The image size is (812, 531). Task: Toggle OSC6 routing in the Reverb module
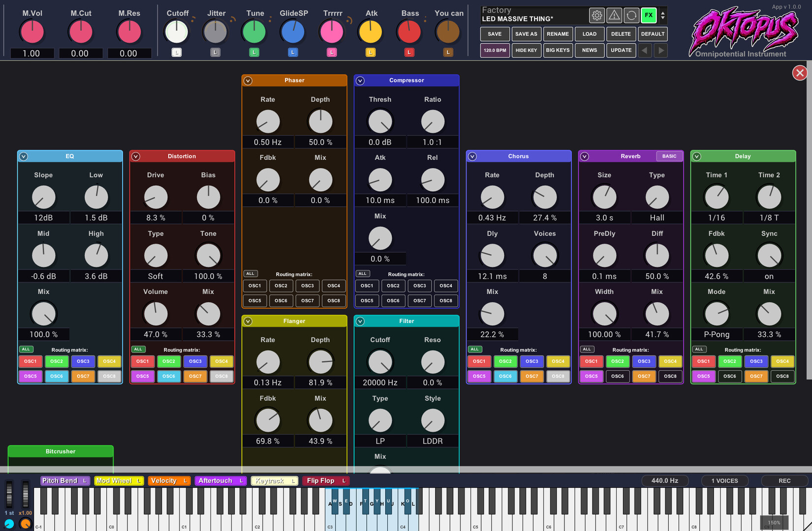(x=618, y=376)
